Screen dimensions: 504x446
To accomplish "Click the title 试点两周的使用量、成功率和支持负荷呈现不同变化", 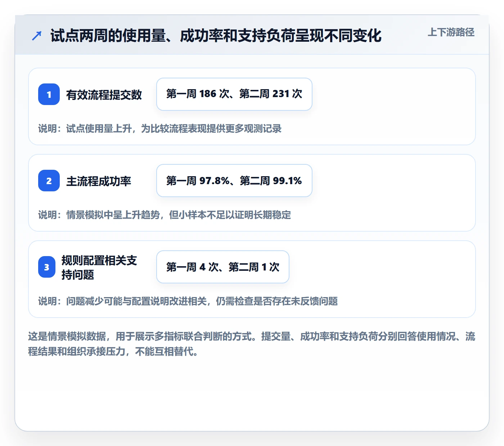I will click(x=216, y=36).
